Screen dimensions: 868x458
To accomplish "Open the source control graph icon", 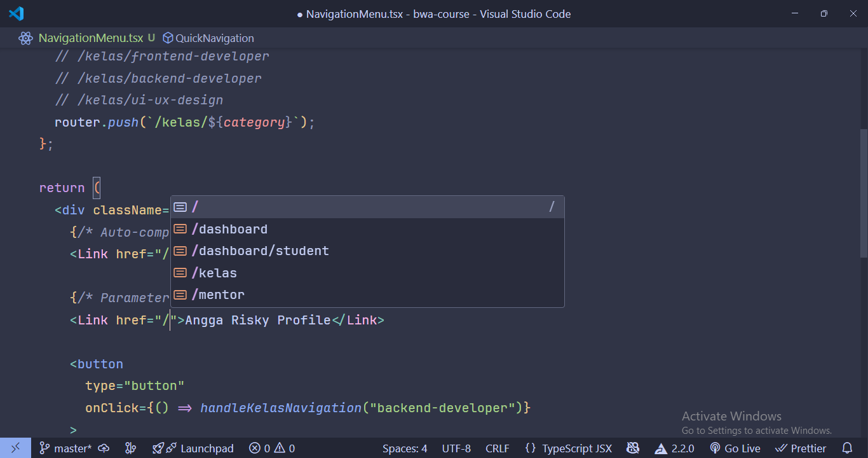I will pos(131,448).
